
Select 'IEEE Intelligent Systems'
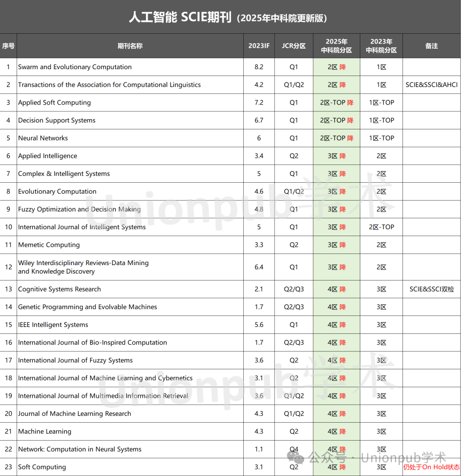[53, 324]
